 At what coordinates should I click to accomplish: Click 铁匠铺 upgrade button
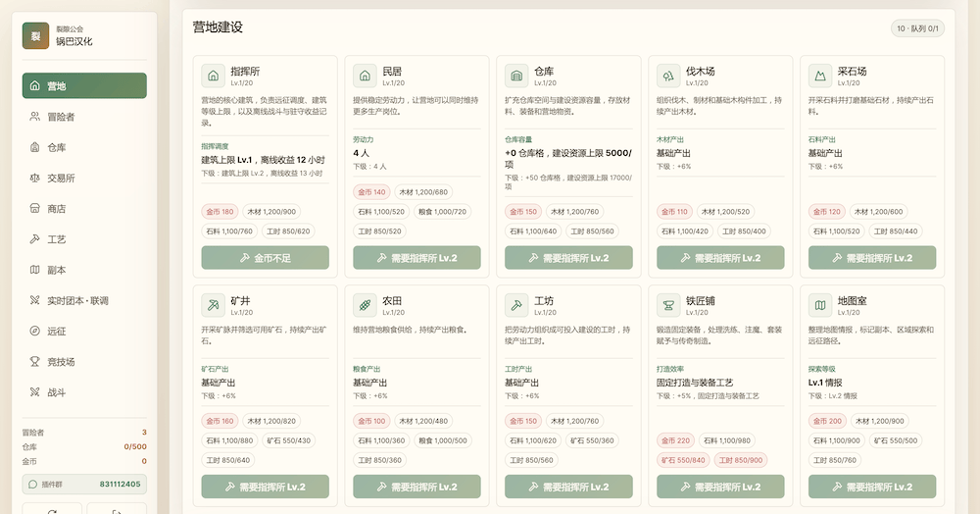(x=720, y=487)
